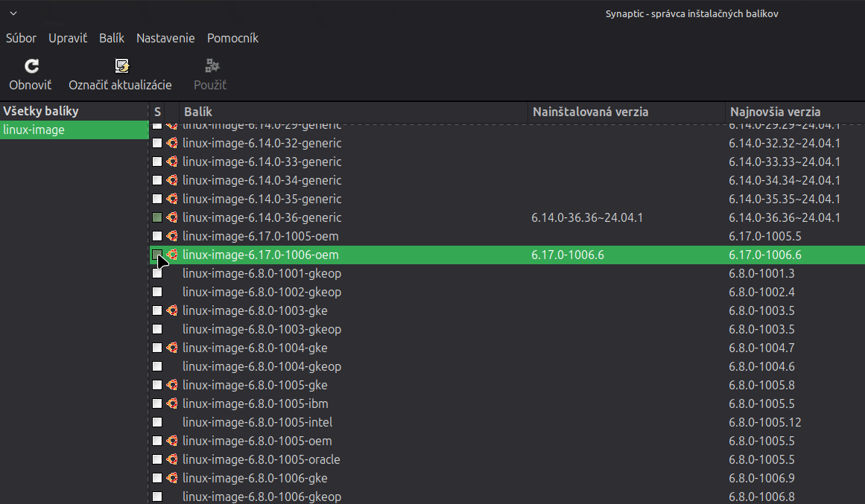Mark checkbox for linux-image-6.8.0-1005-intel
This screenshot has width=865, height=504.
pos(157,422)
